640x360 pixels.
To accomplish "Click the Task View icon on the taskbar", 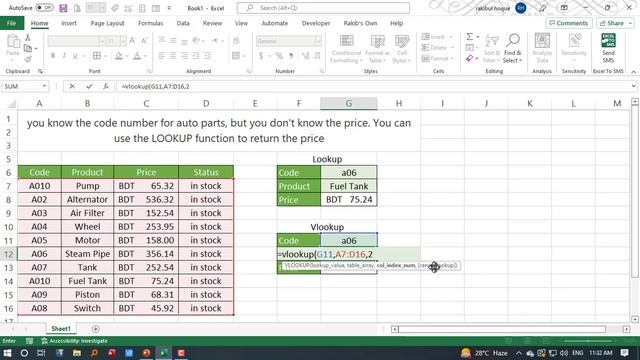I will tap(41, 353).
